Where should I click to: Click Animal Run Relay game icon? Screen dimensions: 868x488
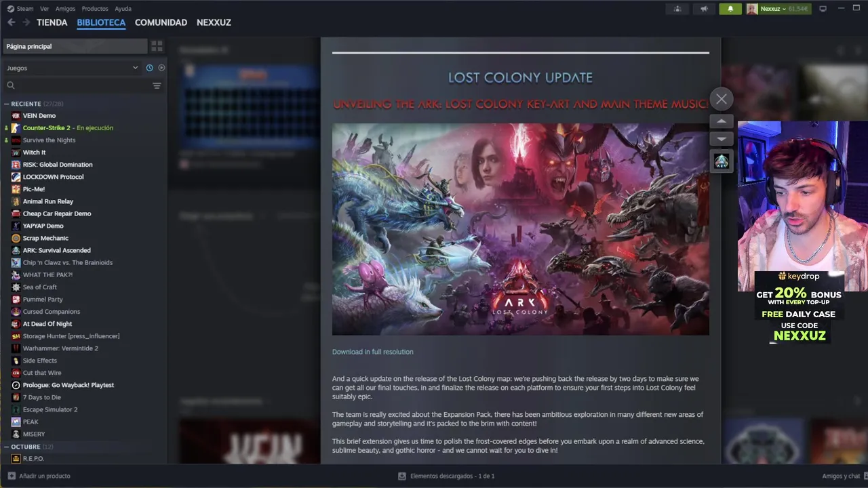point(16,201)
